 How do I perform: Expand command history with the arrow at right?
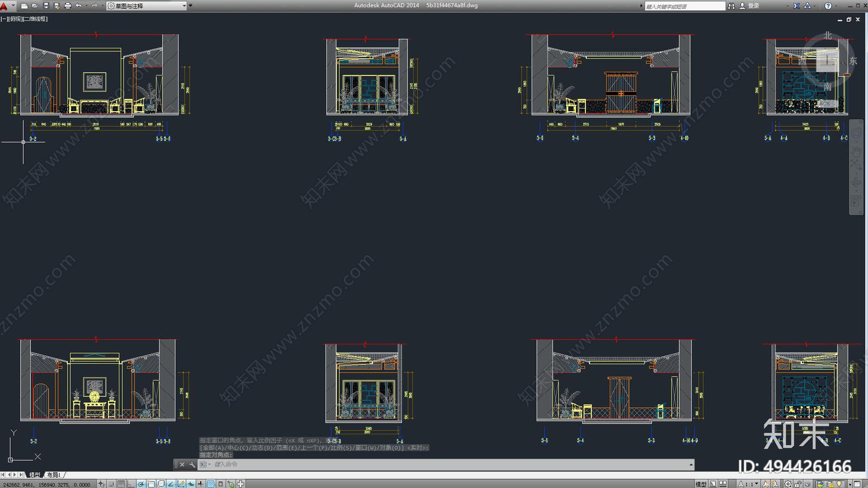[691, 465]
